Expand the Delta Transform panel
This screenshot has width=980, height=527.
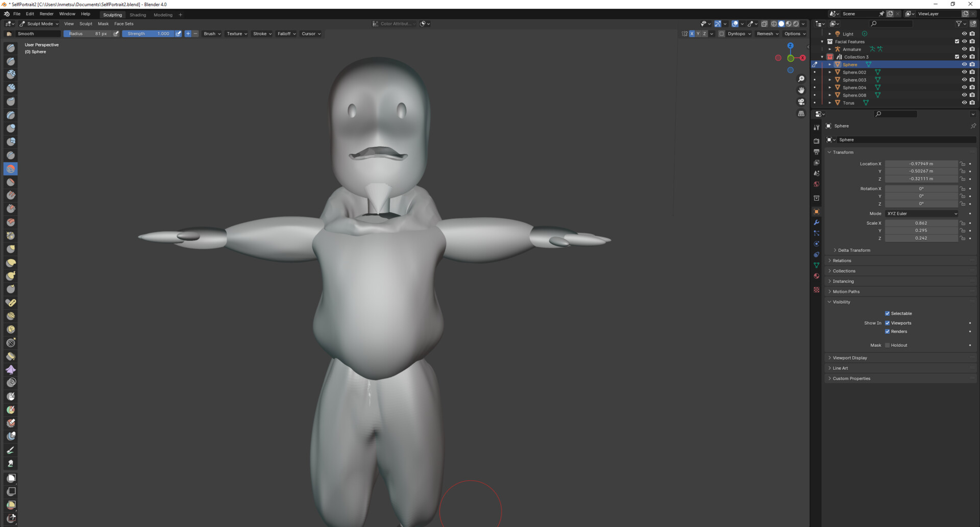coord(853,250)
